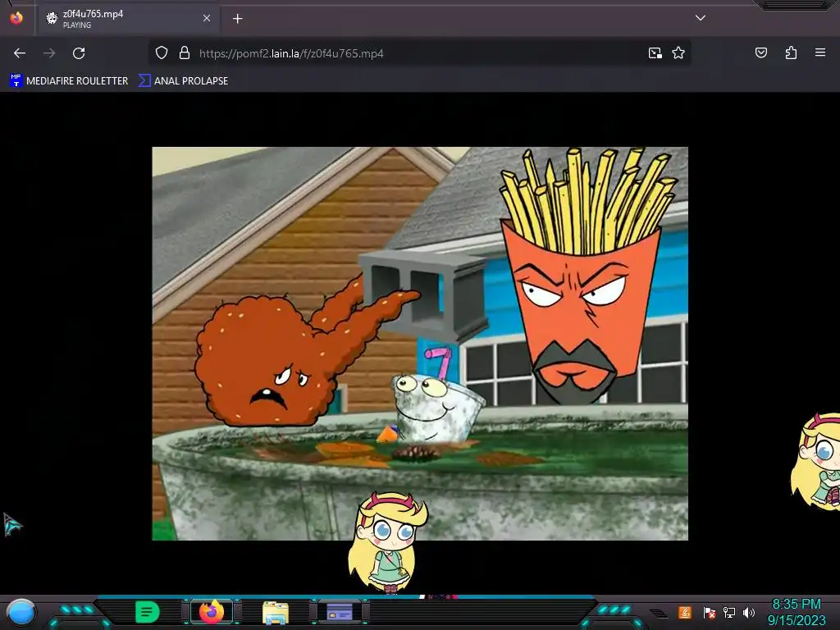Screen dimensions: 840x630
Task: Click the Firefox logo in the title bar
Action: point(16,18)
